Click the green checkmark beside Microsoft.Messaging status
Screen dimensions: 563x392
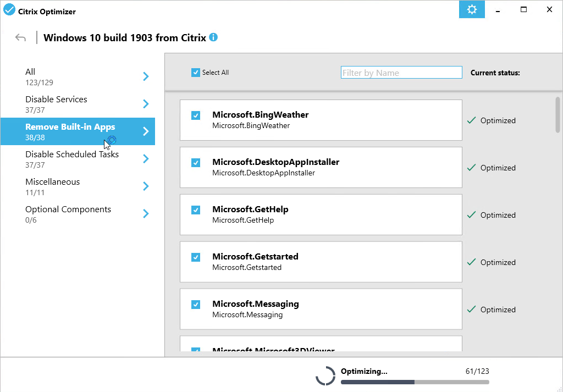(471, 310)
